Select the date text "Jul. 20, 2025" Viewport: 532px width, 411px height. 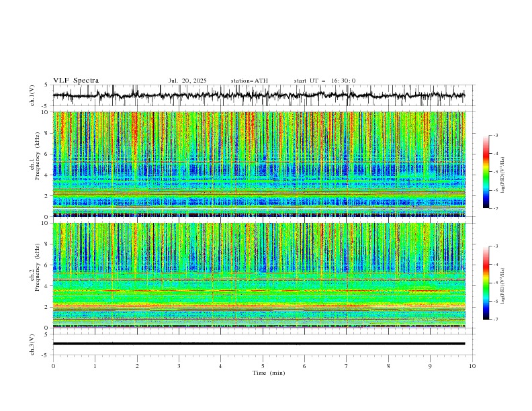coord(187,81)
